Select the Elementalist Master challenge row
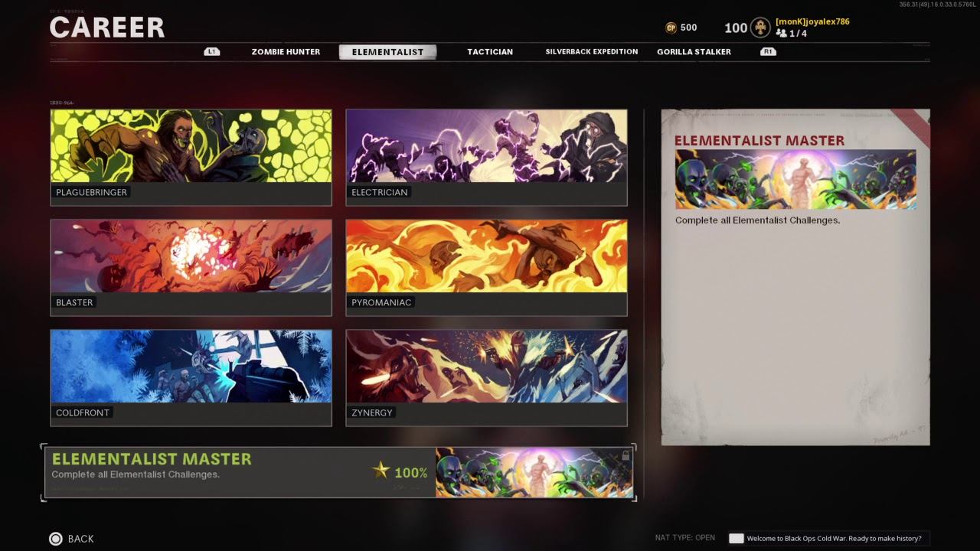Viewport: 980px width, 551px height. (x=338, y=472)
